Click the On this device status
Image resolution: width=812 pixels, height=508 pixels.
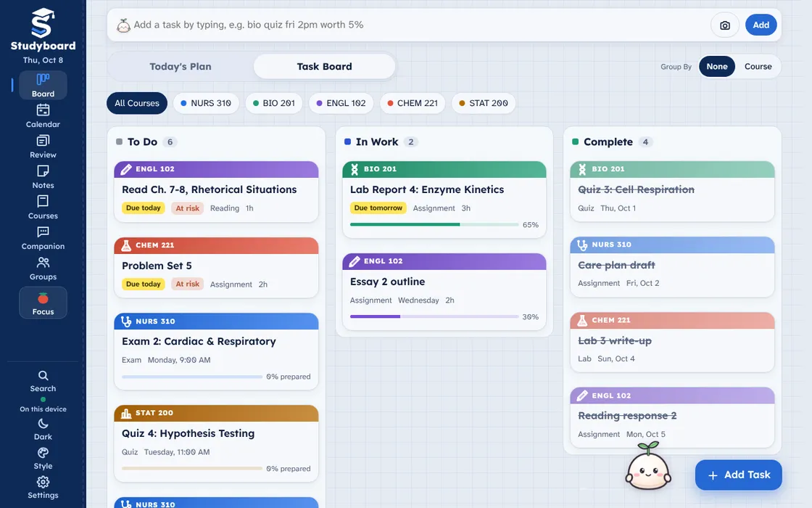coord(43,406)
